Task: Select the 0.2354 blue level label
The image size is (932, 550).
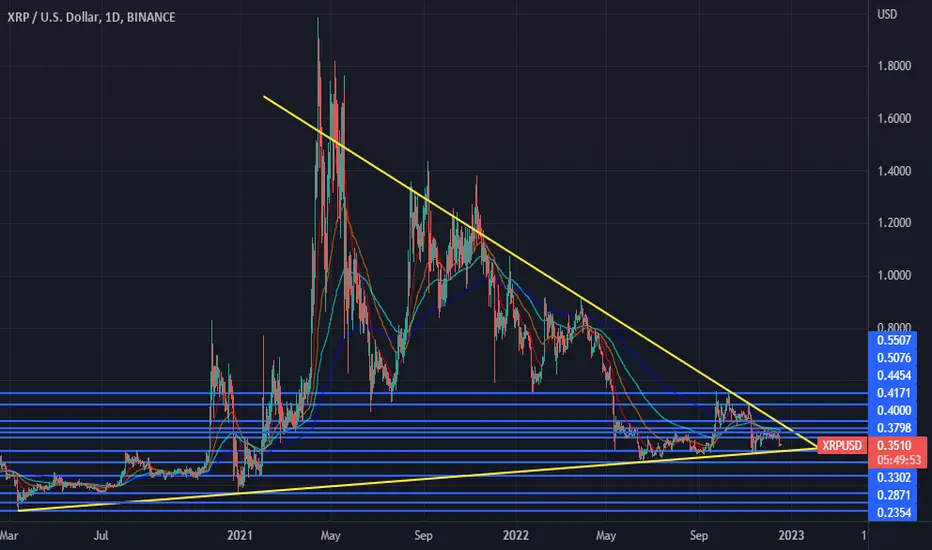Action: pyautogui.click(x=894, y=513)
